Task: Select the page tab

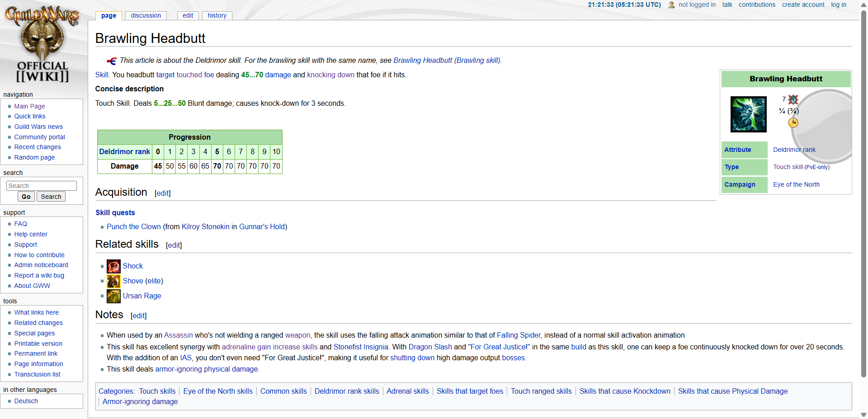Action: click(108, 15)
